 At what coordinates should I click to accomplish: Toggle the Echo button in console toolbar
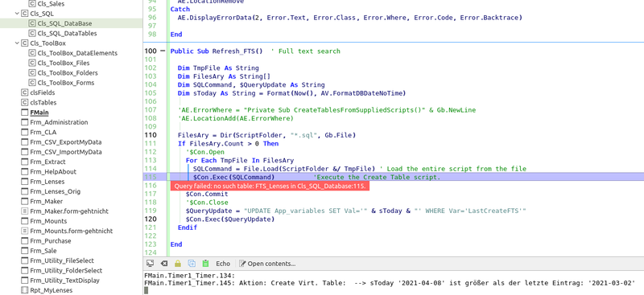(223, 264)
